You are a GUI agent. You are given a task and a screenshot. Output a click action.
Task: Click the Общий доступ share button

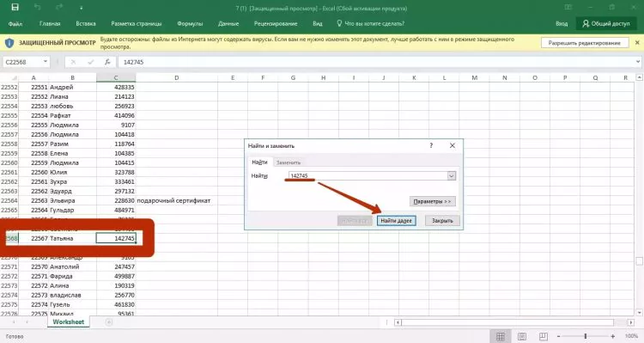[606, 24]
